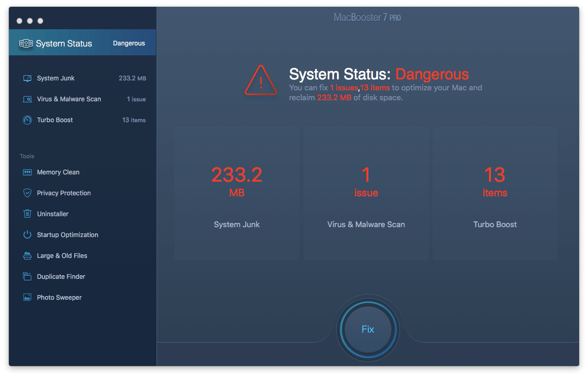Open the Duplicate Finder tool

[x=82, y=276]
